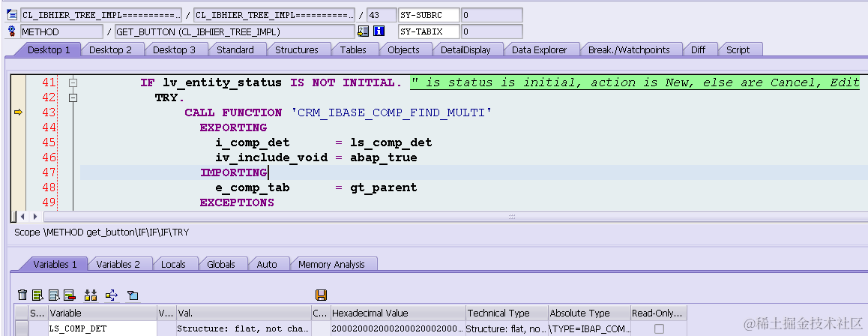Select the Variables 2 tab

pos(118,265)
